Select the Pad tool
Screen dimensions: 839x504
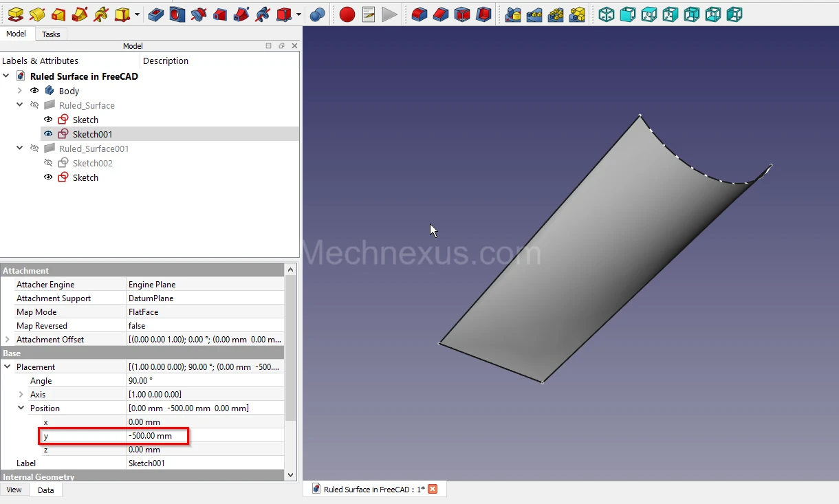pyautogui.click(x=16, y=14)
